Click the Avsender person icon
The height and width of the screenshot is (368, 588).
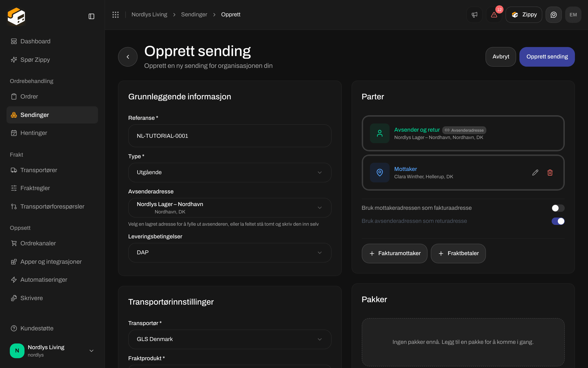(380, 133)
